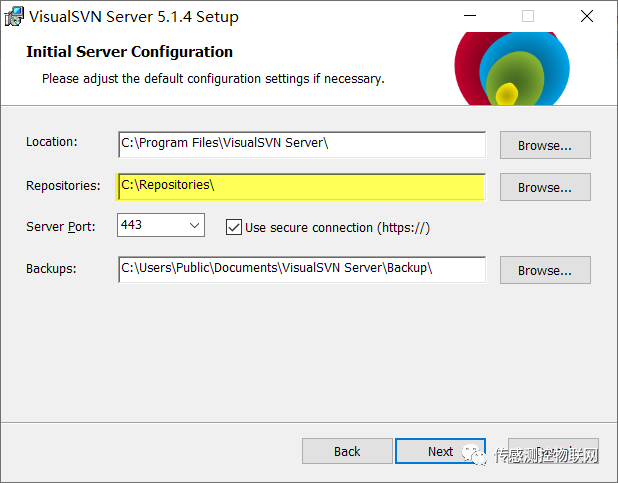Click Browse next to Backups field

click(x=545, y=270)
